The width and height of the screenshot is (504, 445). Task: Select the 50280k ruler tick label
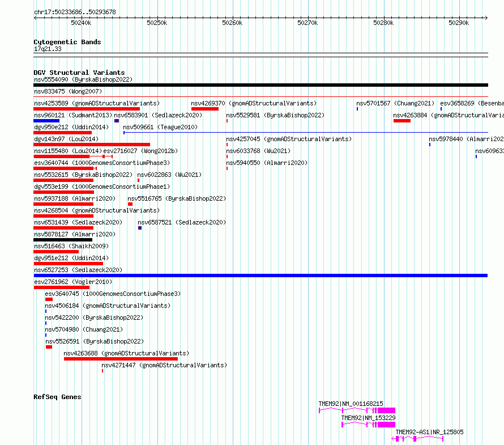point(383,23)
